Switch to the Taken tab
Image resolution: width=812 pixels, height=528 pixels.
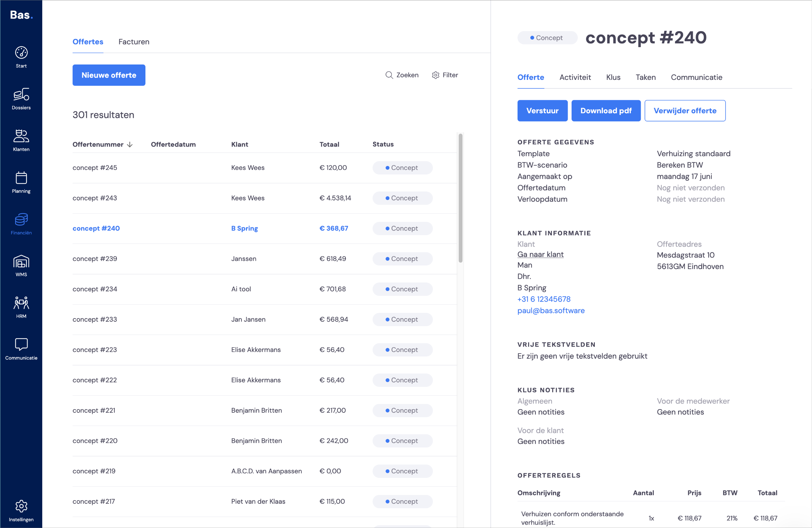coord(646,77)
